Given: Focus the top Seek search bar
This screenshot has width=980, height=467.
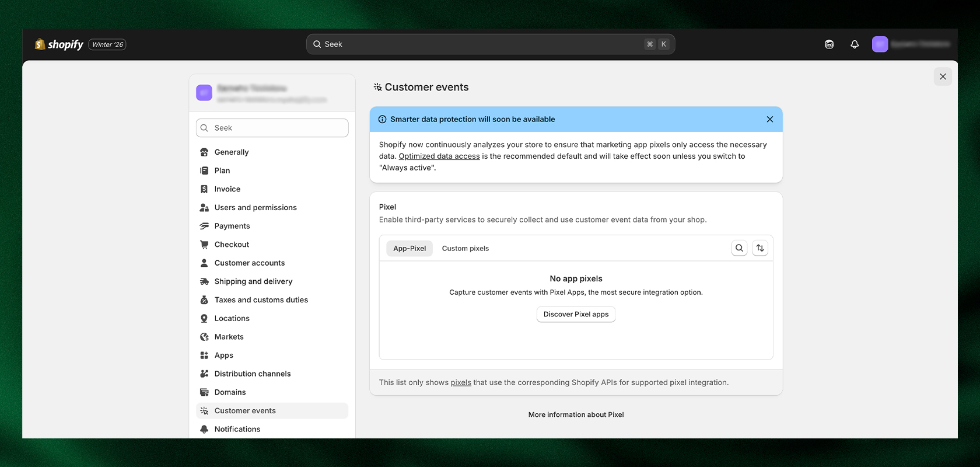Looking at the screenshot, I should (x=491, y=44).
